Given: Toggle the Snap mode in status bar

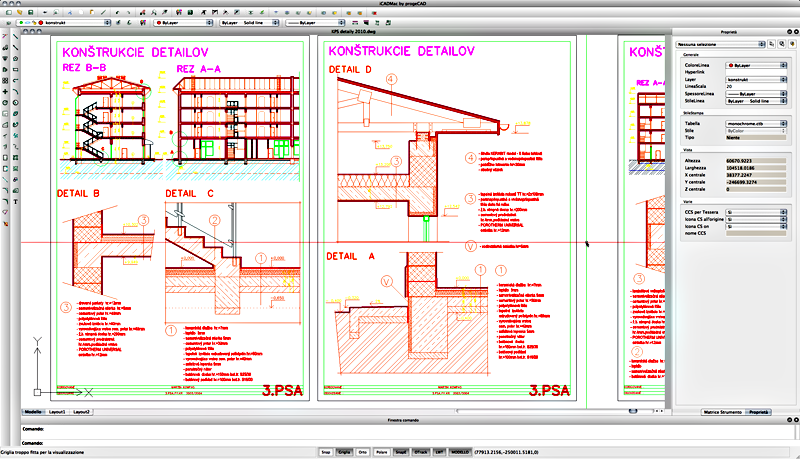Looking at the screenshot, I should point(325,452).
